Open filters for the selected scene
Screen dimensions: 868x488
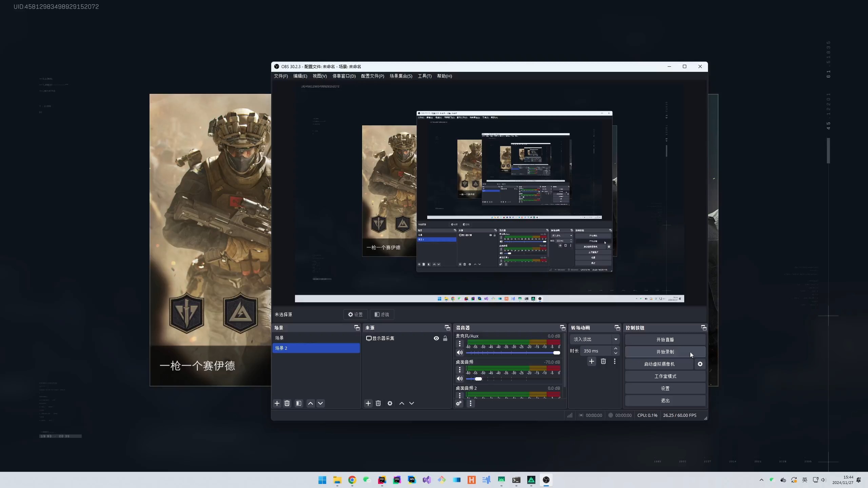[x=298, y=403]
